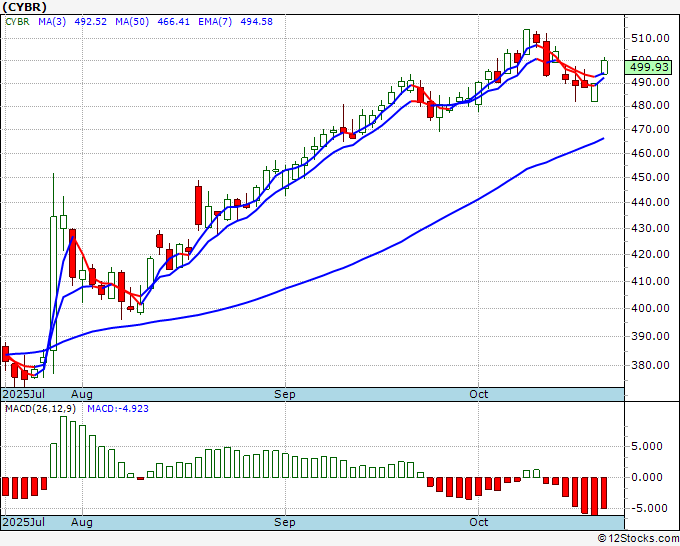Click the last red MACD histogram bar
Image resolution: width=680 pixels, height=546 pixels.
pos(604,493)
